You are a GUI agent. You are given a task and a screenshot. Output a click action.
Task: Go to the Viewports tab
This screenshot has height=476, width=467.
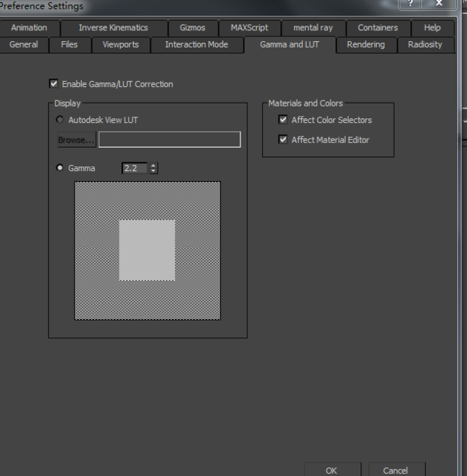pyautogui.click(x=121, y=44)
